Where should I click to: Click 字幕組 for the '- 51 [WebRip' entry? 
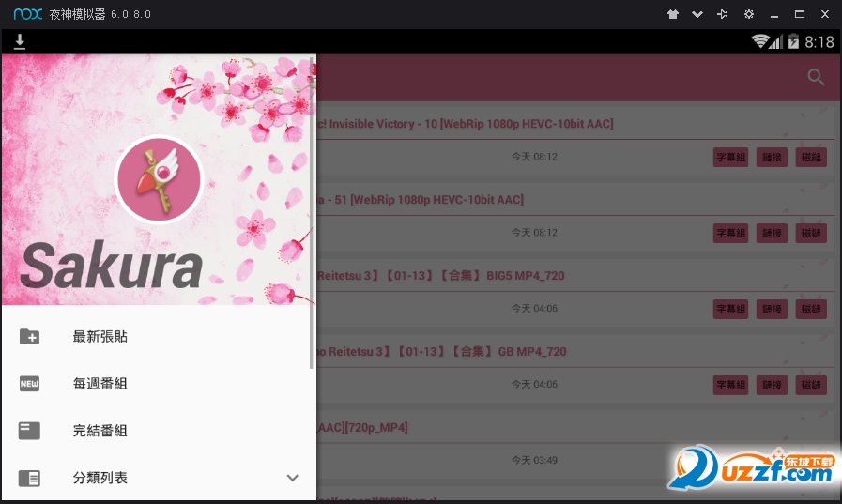click(730, 233)
